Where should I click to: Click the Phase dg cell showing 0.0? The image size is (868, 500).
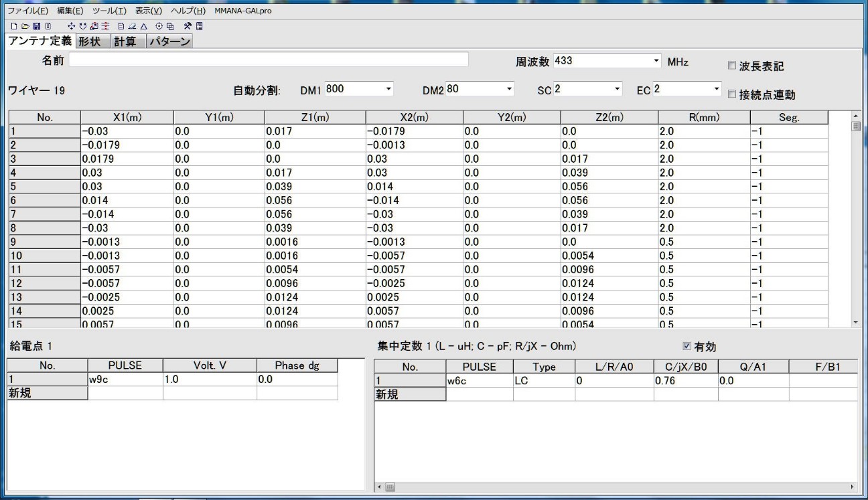pos(297,380)
